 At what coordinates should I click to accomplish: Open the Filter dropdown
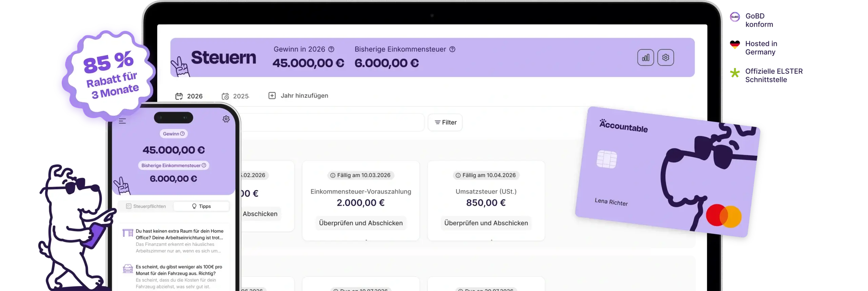445,122
